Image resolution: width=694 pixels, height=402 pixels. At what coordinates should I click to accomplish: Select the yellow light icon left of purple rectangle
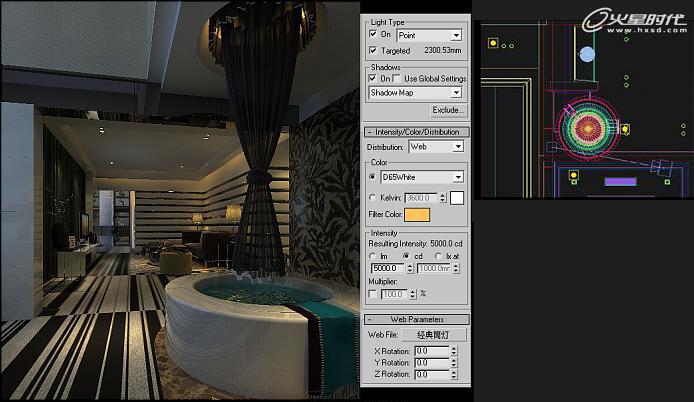tap(574, 175)
